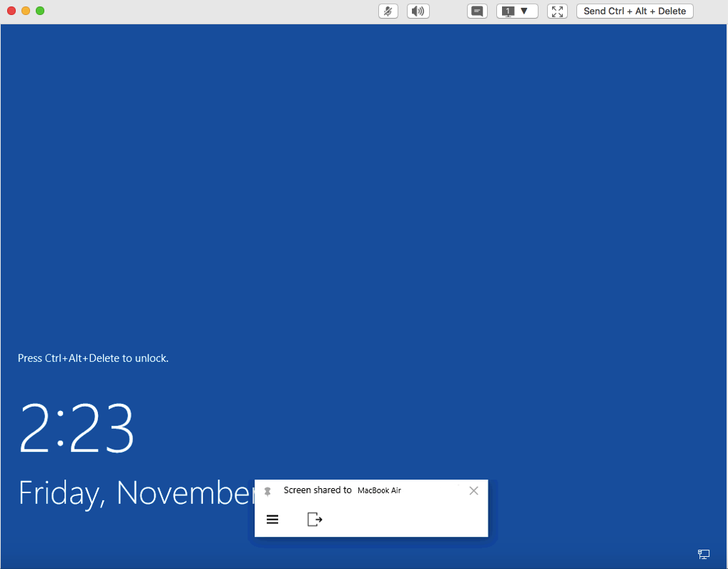Click the Screen shared to label
Image resolution: width=728 pixels, height=569 pixels.
click(x=318, y=490)
